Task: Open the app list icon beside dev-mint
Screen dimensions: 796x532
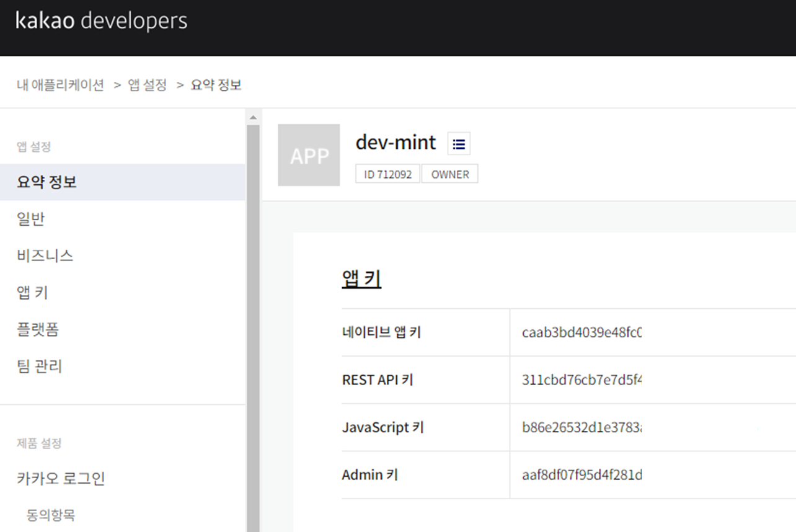Action: pos(459,144)
